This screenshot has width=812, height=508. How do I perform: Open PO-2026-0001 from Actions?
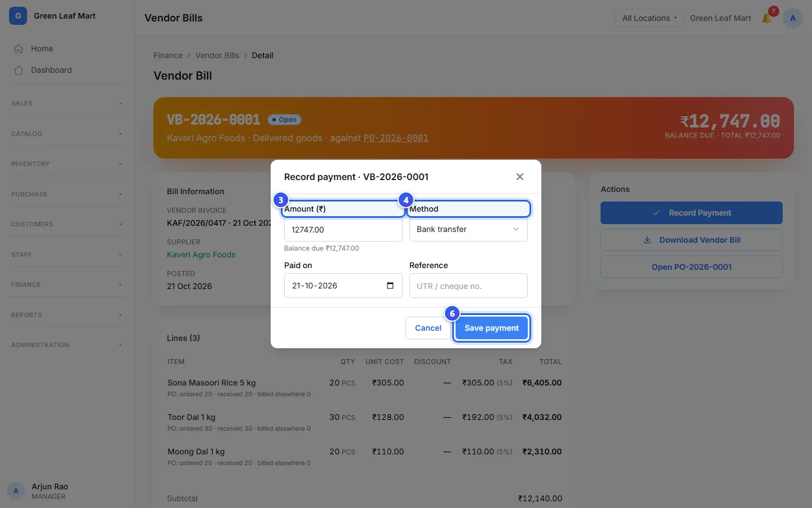coord(691,267)
